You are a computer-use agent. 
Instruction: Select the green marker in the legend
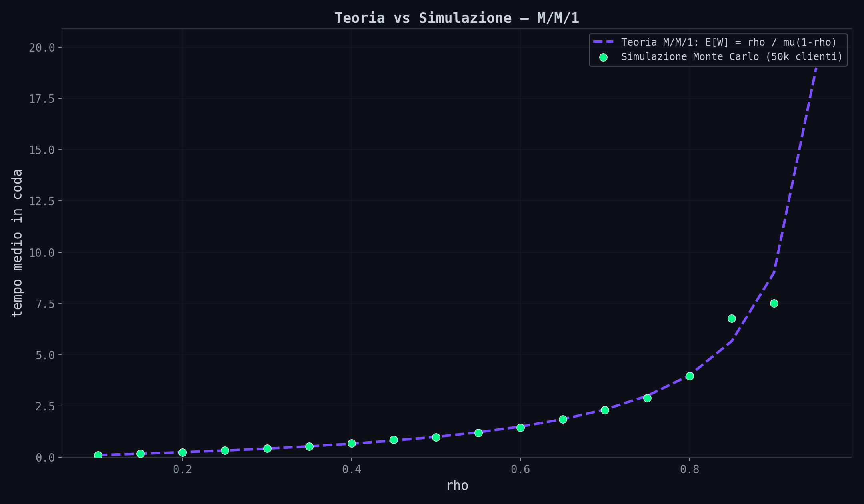(604, 57)
